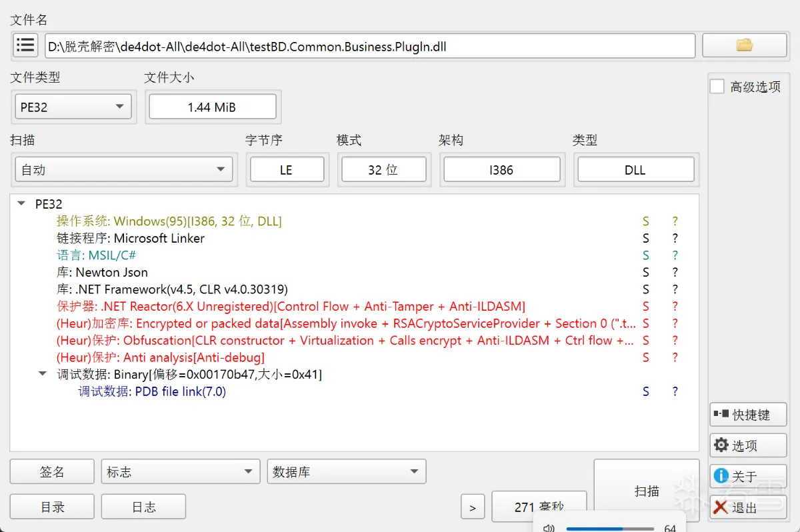Viewport: 800px width, 532px height.
Task: Click ? on the .NET Reactor row
Action: [x=675, y=307]
